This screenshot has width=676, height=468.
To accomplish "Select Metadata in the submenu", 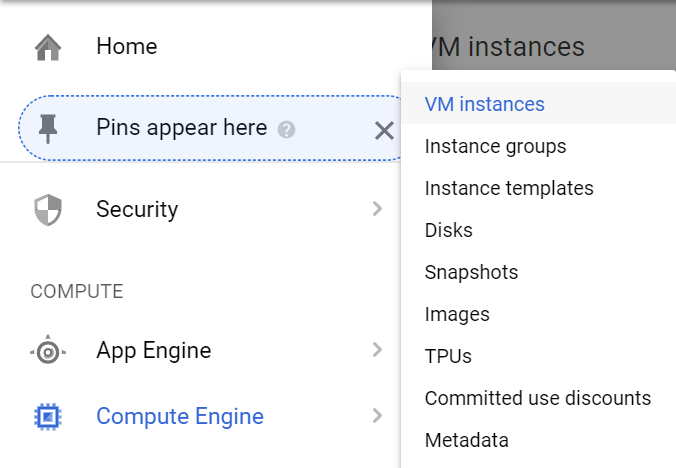I will tap(467, 440).
